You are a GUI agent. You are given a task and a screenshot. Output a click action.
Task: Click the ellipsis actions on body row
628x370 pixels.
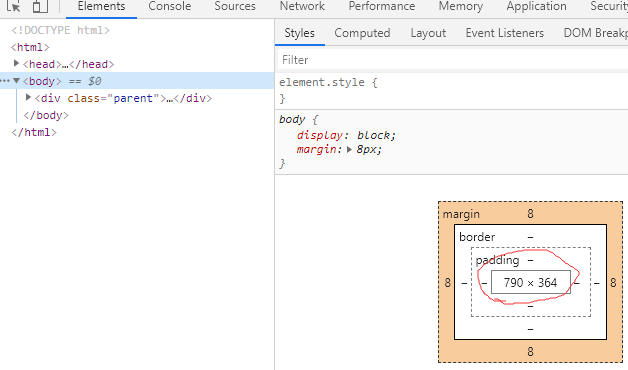pos(4,81)
